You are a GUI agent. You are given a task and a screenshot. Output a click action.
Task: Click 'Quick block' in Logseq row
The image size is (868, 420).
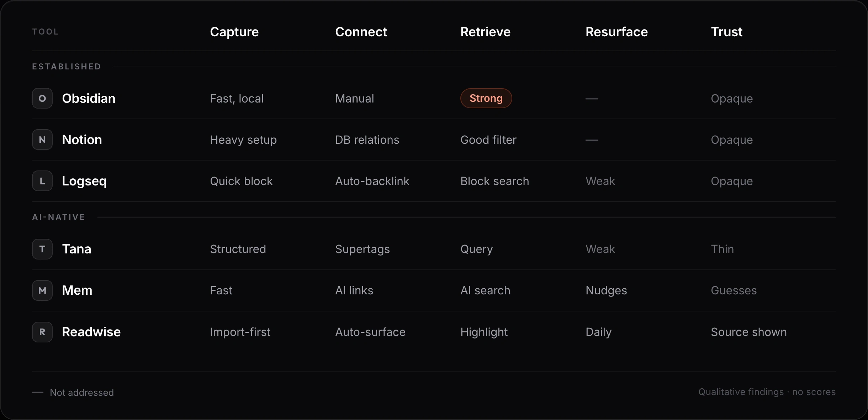pos(241,182)
